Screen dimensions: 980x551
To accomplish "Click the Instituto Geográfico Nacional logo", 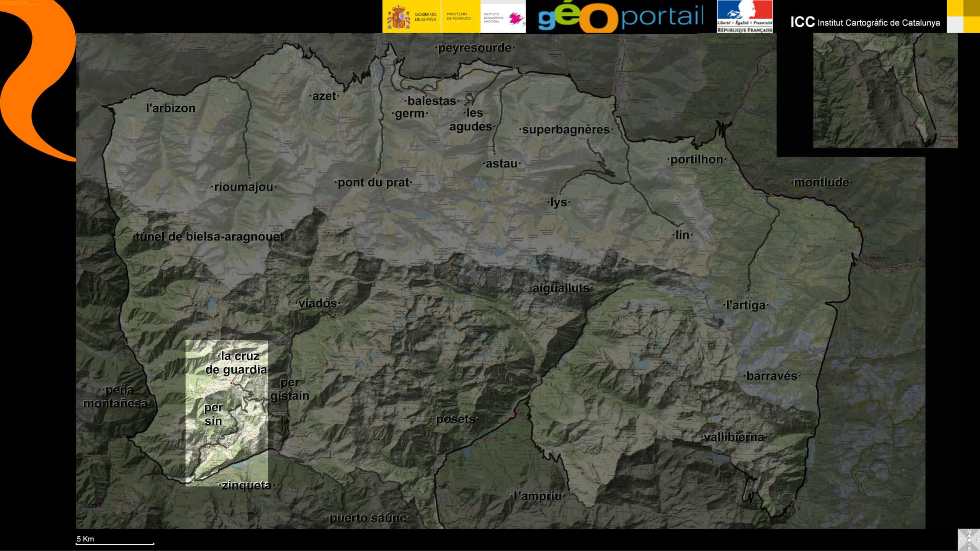I will (x=503, y=17).
